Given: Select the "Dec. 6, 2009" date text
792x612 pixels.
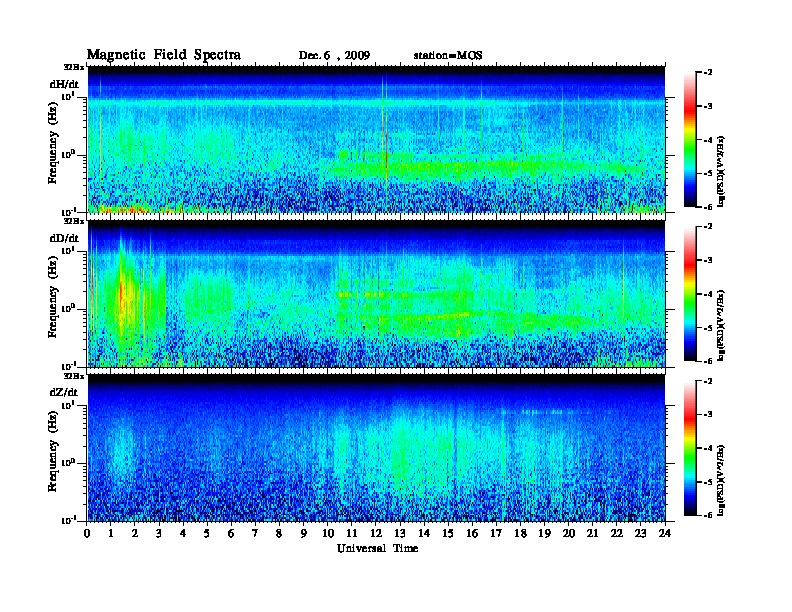Looking at the screenshot, I should [334, 56].
